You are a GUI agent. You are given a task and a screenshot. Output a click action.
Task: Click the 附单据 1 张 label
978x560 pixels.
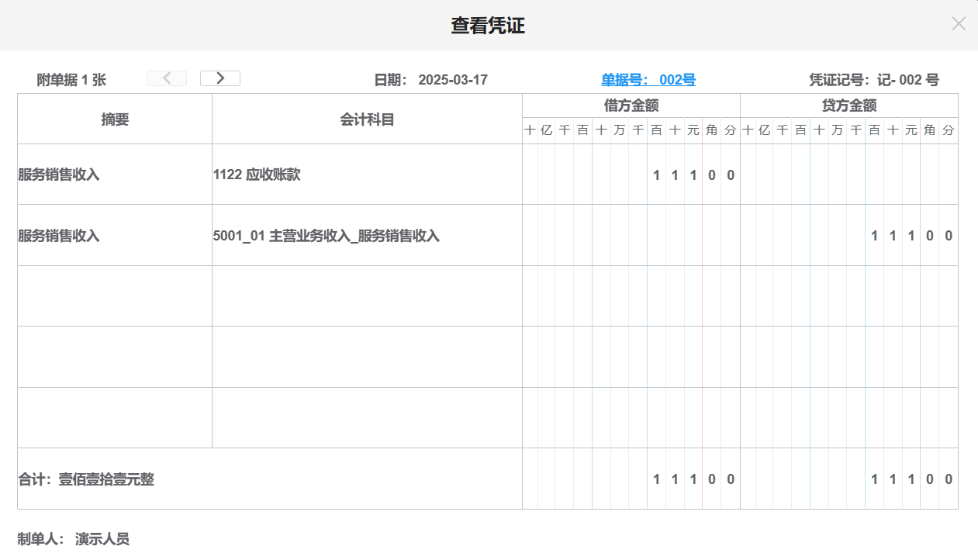pyautogui.click(x=71, y=79)
